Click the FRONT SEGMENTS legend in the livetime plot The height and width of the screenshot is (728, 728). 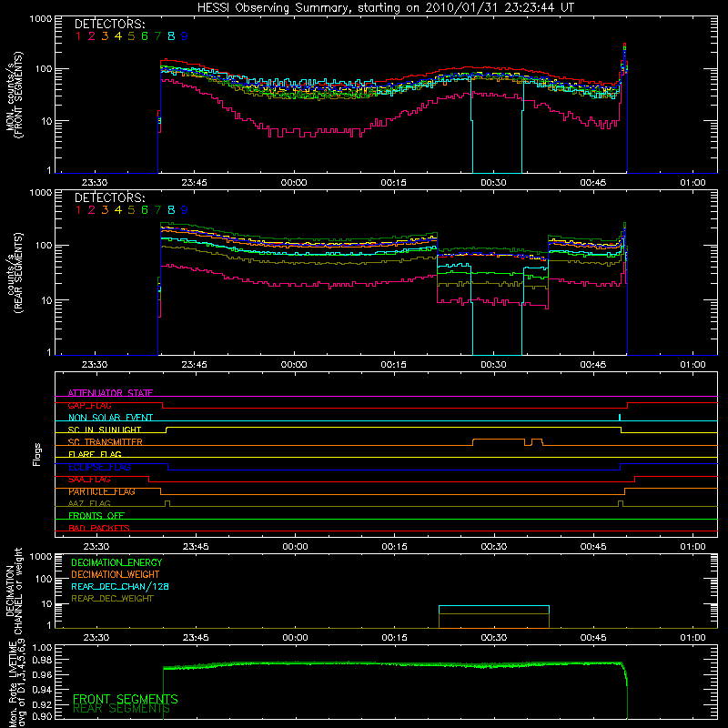(126, 699)
